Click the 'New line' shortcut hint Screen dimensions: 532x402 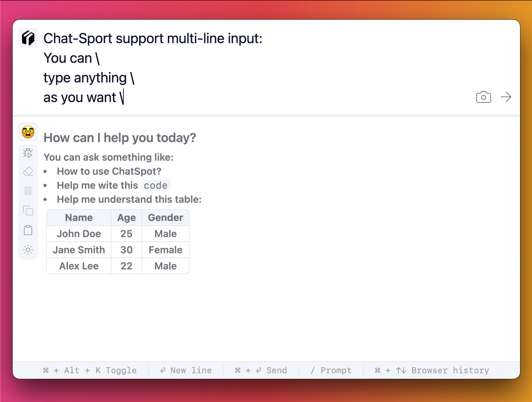186,370
